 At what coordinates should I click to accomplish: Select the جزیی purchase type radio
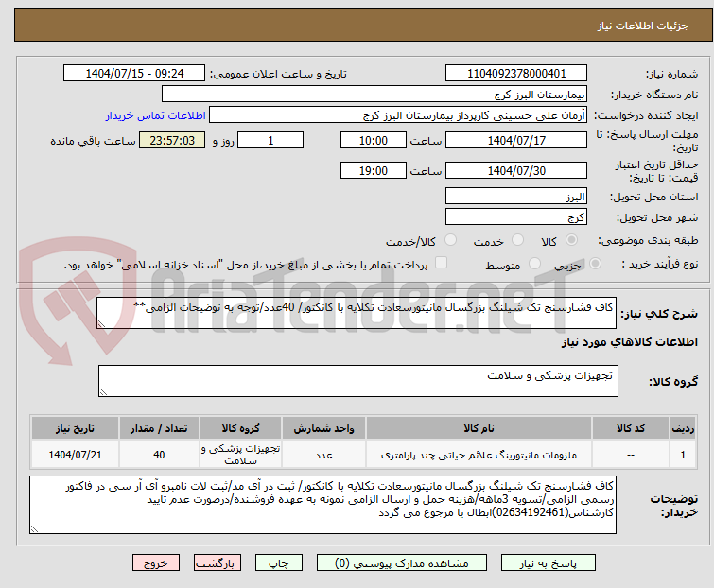[595, 264]
